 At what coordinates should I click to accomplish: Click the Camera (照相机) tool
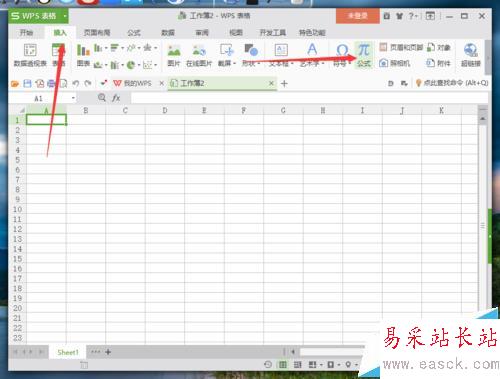[395, 63]
